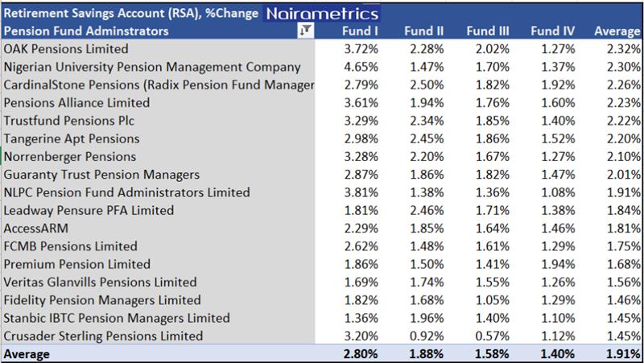Select the Fund IV column header
644x363 pixels.
point(550,31)
